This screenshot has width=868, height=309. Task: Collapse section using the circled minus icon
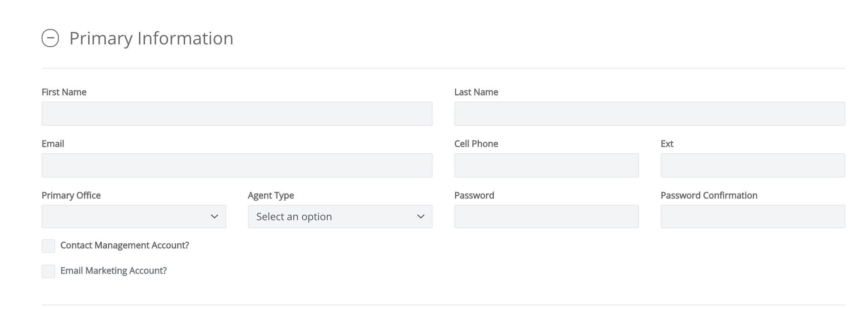click(50, 38)
